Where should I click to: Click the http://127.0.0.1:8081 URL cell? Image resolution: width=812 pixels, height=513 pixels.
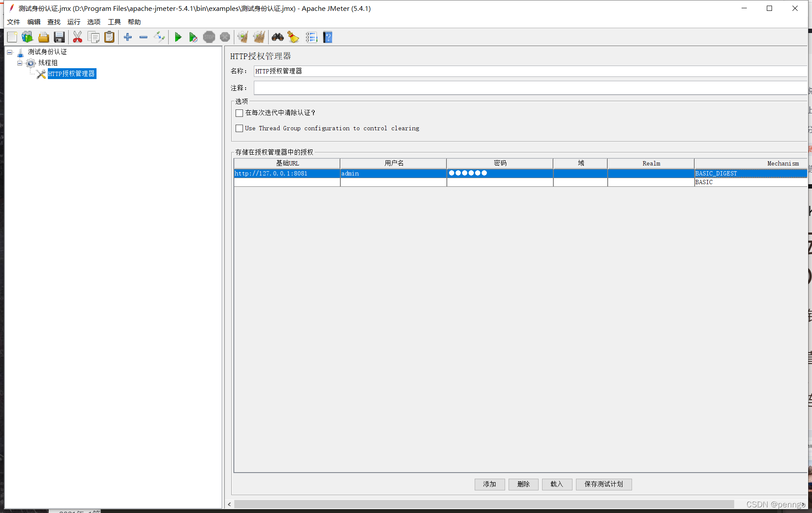(287, 173)
